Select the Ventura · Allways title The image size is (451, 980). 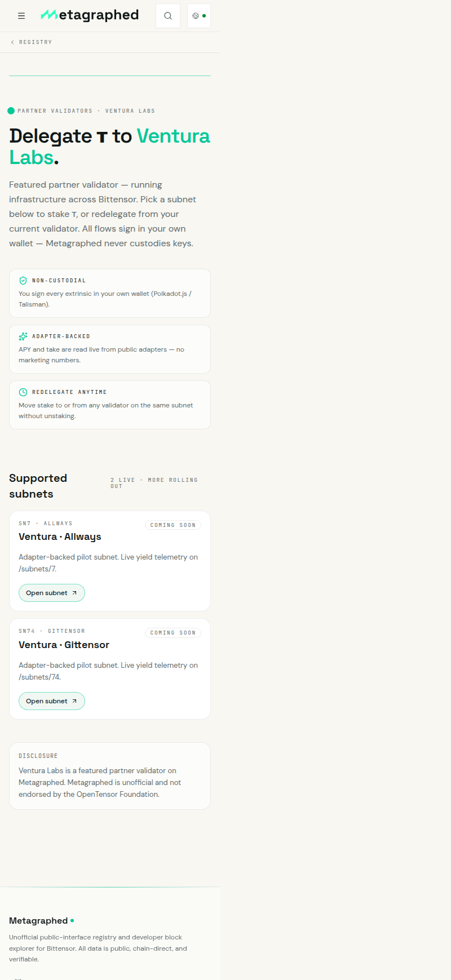coord(60,537)
